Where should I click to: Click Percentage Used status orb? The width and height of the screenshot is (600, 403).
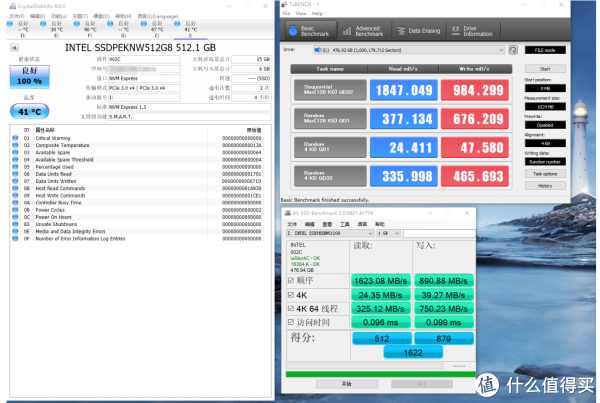pos(15,166)
